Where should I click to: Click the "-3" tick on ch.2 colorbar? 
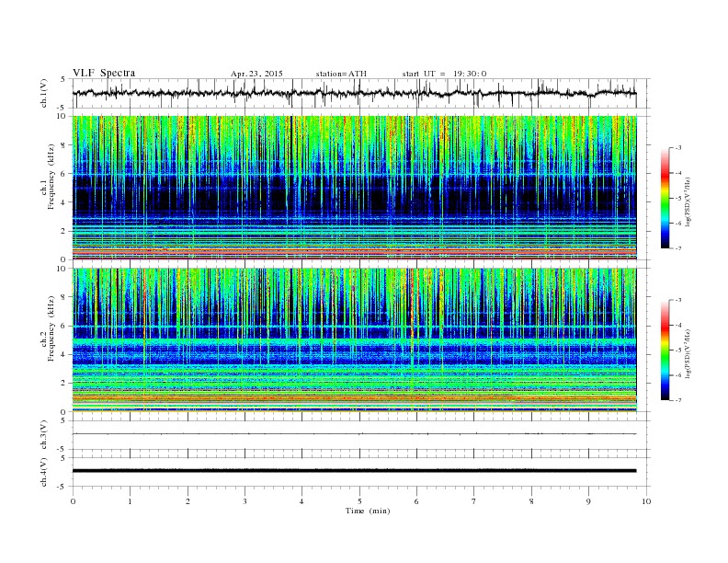678,300
